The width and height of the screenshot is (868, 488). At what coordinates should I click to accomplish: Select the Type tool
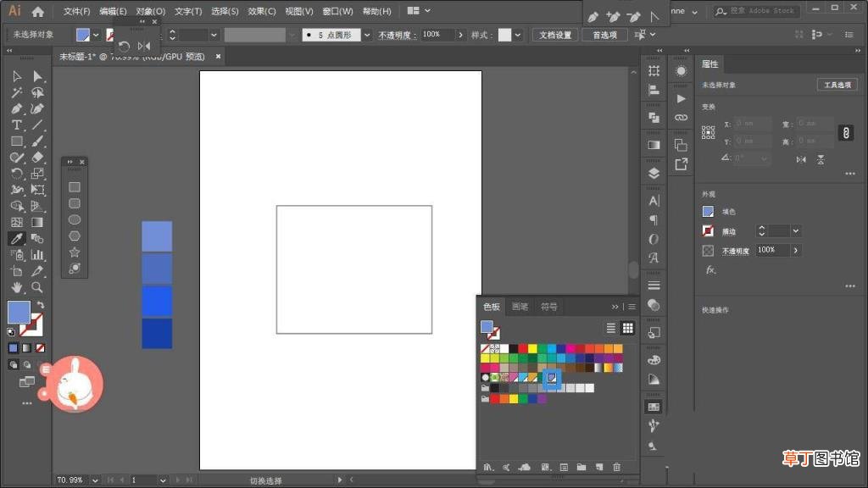point(17,125)
